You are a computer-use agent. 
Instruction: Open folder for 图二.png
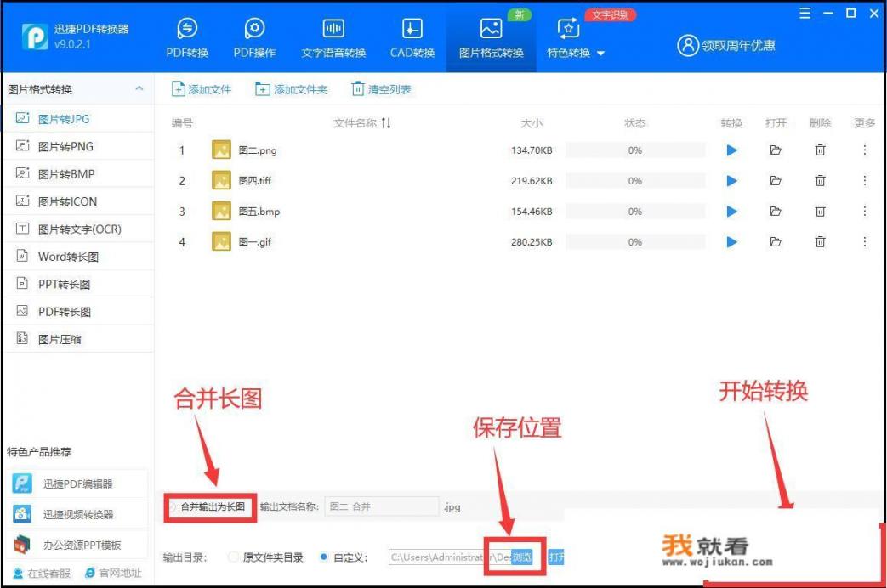(x=776, y=150)
